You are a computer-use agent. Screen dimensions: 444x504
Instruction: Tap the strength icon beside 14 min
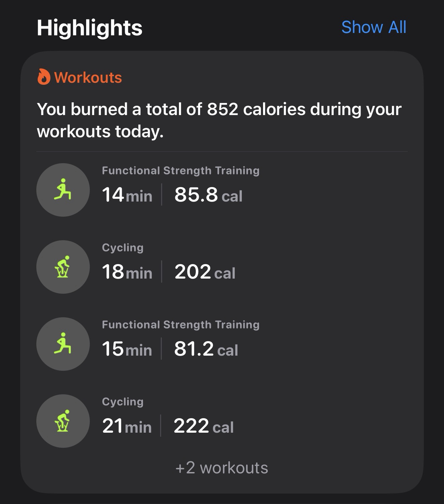click(x=63, y=190)
